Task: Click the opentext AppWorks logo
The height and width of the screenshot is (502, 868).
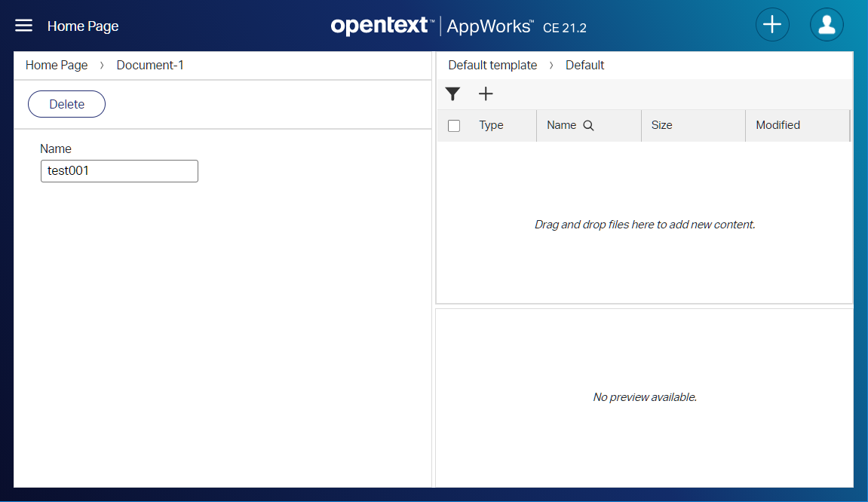Action: pos(458,26)
